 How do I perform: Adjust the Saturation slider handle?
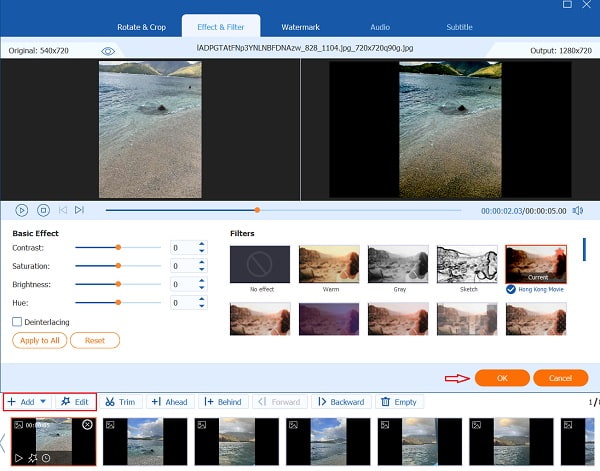click(x=118, y=266)
